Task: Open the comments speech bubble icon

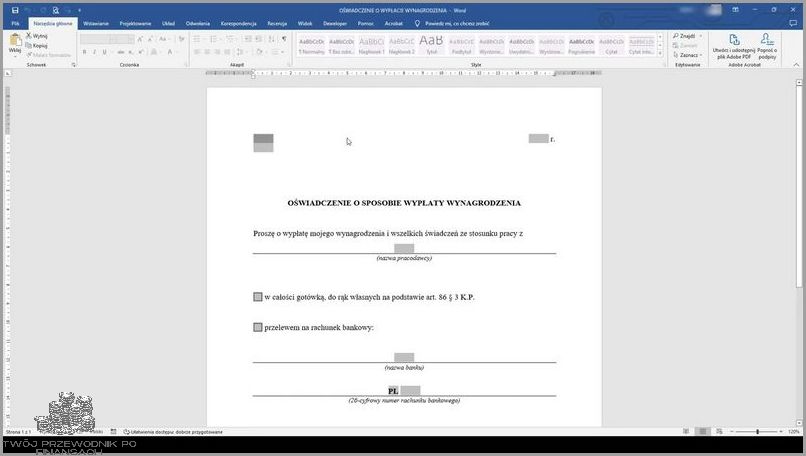Action: pyautogui.click(x=793, y=23)
